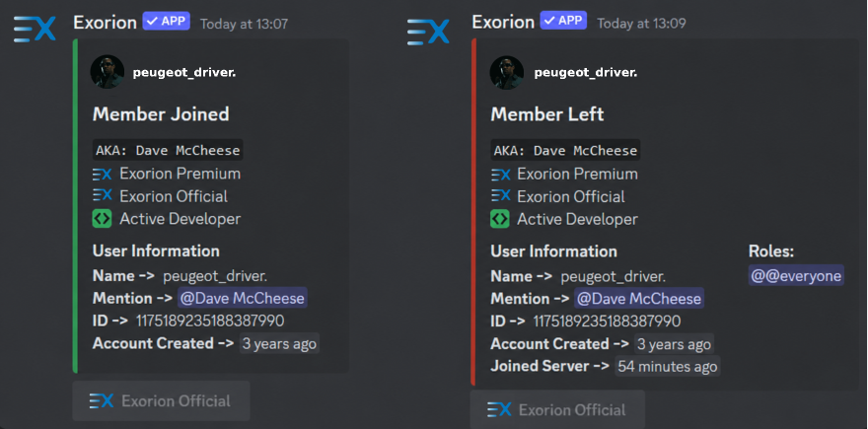The height and width of the screenshot is (429, 868).
Task: Open peugeot_driver. avatar in the Member Joined embed
Action: point(108,71)
